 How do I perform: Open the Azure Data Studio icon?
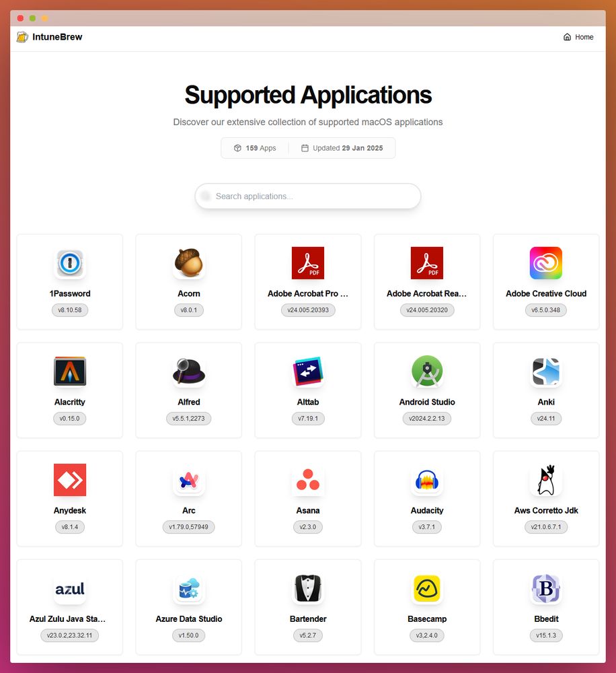tap(189, 588)
